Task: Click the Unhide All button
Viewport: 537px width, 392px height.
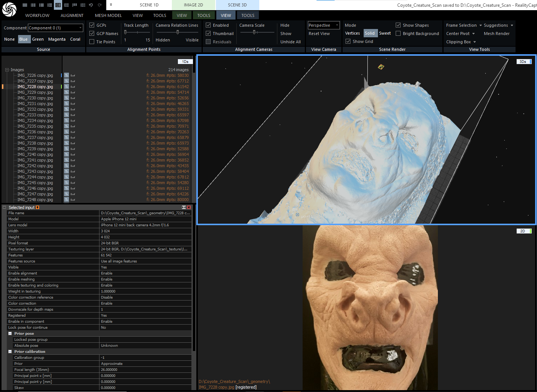Action: pyautogui.click(x=290, y=42)
